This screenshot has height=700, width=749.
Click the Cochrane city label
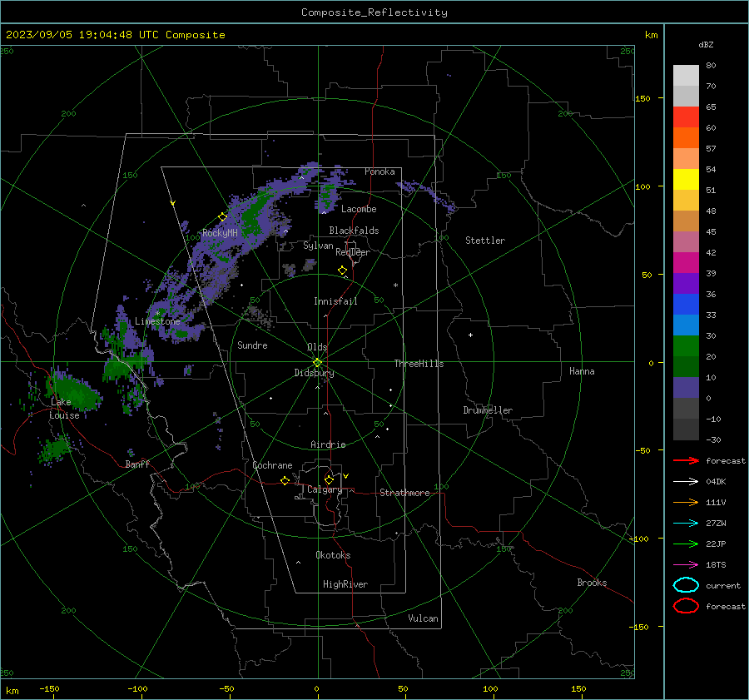(272, 465)
